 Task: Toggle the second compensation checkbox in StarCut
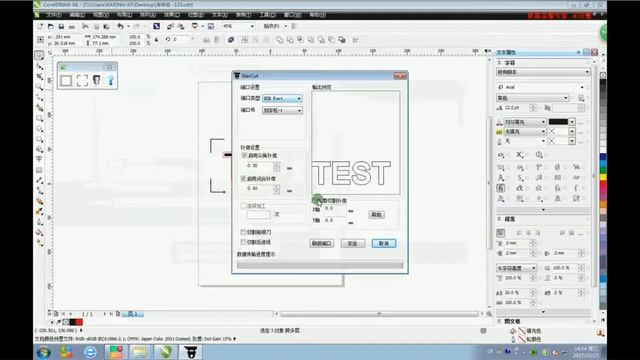(x=243, y=178)
